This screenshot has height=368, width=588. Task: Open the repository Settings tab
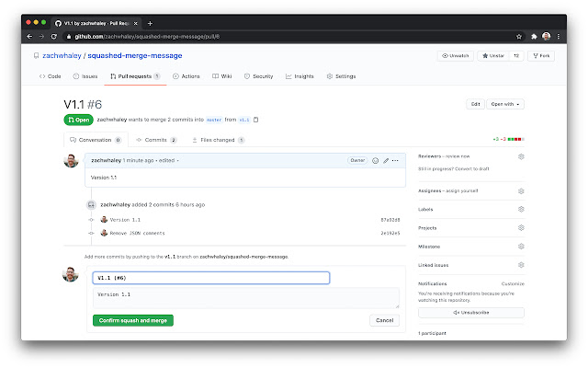[341, 76]
